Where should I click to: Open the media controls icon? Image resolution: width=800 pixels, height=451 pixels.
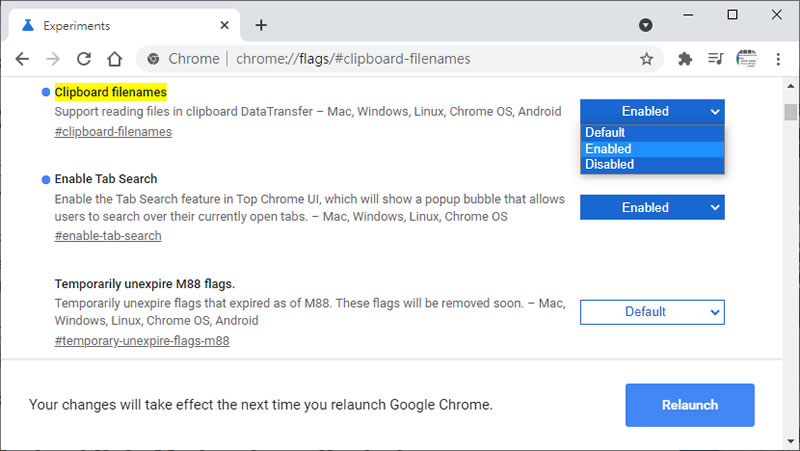pyautogui.click(x=715, y=59)
